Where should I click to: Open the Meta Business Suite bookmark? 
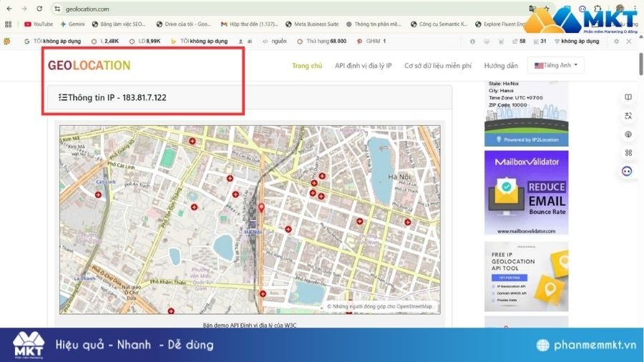pos(312,24)
